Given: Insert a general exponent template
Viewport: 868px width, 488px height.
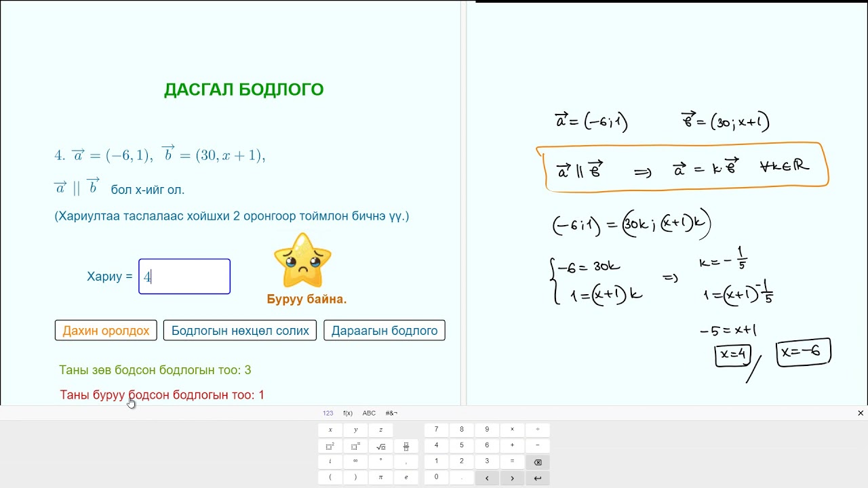Looking at the screenshot, I should pyautogui.click(x=355, y=445).
